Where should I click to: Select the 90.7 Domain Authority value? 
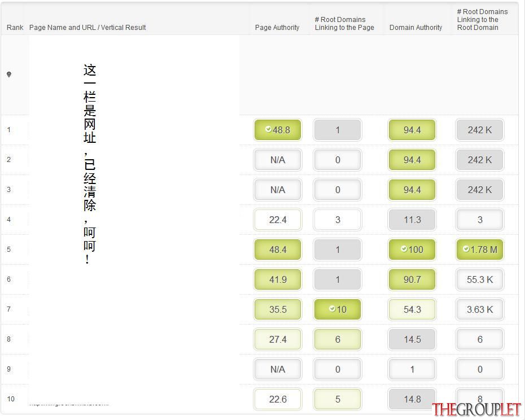click(x=412, y=279)
